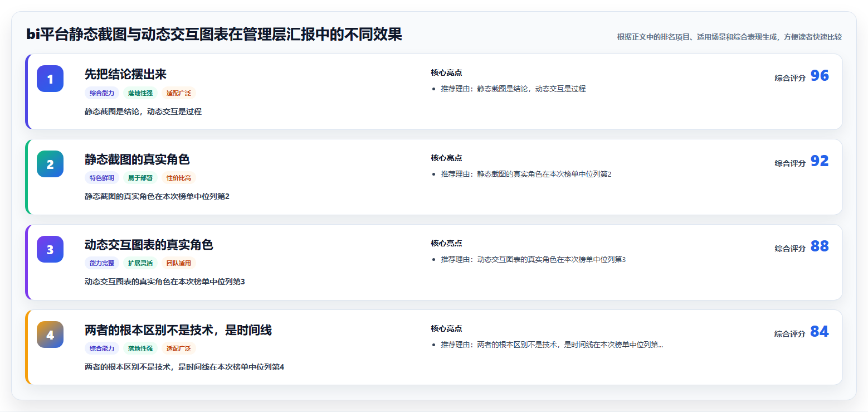Screen dimensions: 868x412
Task: Click the 特色鲜明 tag
Action: (102, 178)
